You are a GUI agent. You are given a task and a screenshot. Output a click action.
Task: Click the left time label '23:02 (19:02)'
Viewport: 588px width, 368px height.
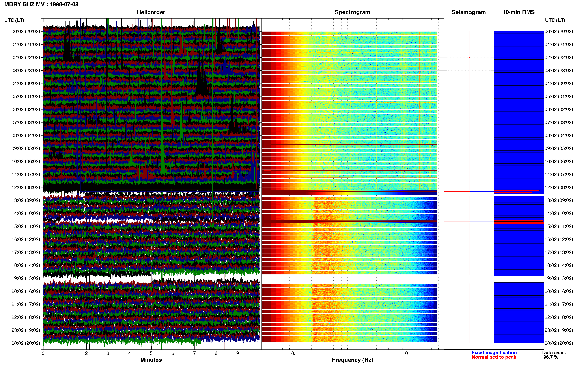26,330
